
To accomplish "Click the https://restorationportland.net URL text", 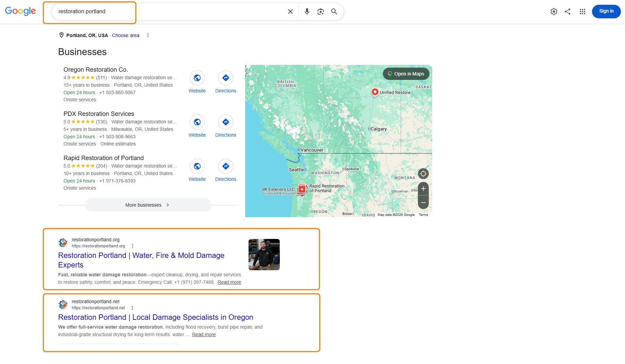I will [98, 308].
